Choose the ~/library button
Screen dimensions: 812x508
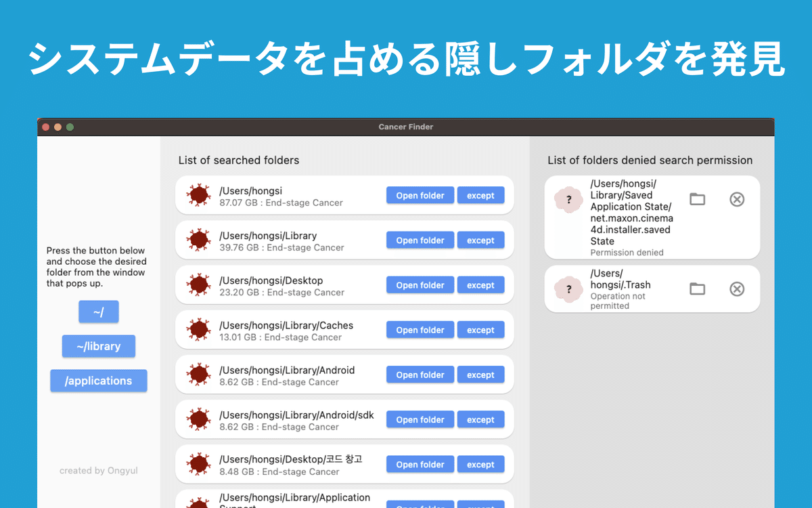(x=99, y=346)
